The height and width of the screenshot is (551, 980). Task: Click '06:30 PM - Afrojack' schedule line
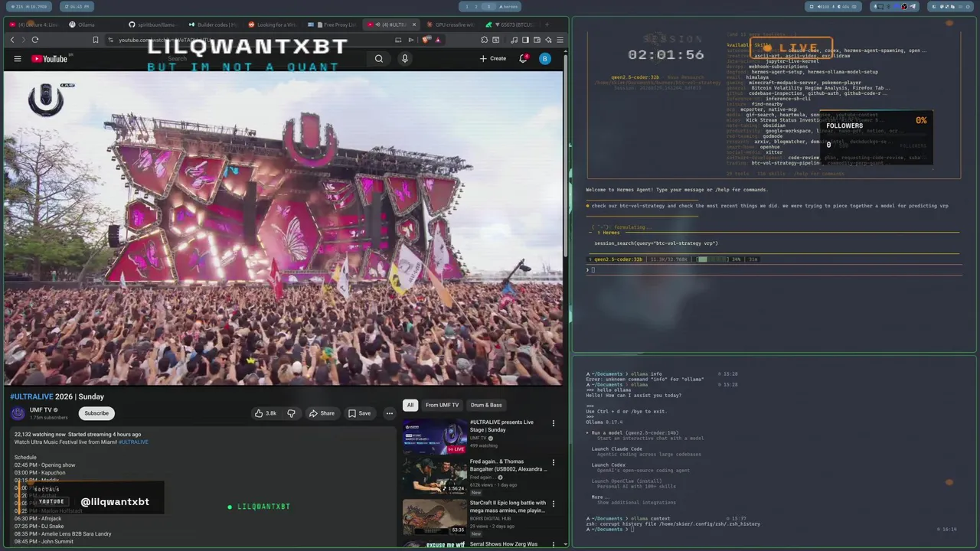point(38,519)
